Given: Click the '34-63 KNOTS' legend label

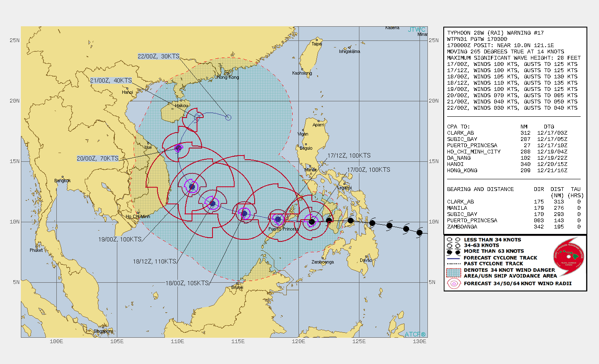Looking at the screenshot, I should pyautogui.click(x=481, y=245).
